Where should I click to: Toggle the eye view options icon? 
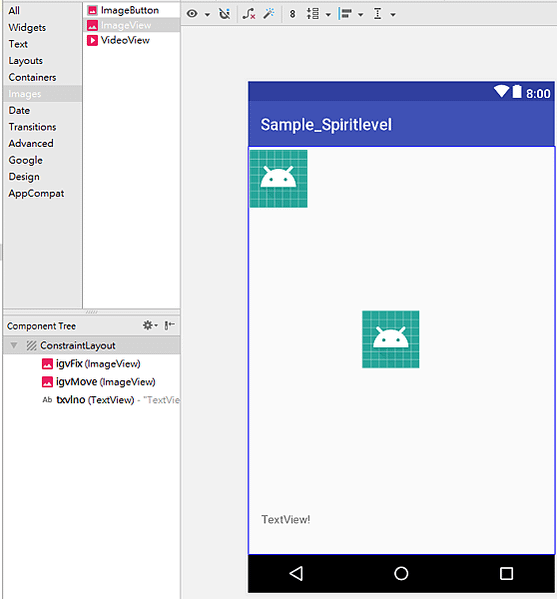pos(192,14)
